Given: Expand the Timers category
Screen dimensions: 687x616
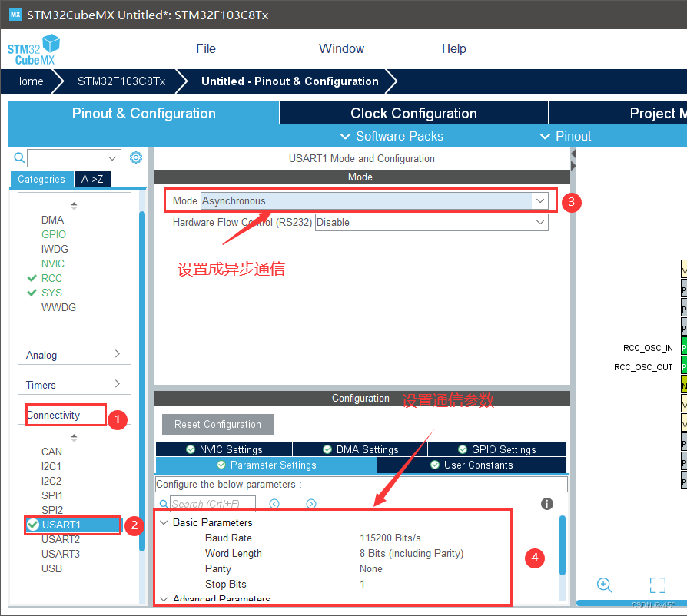Looking at the screenshot, I should 74,385.
